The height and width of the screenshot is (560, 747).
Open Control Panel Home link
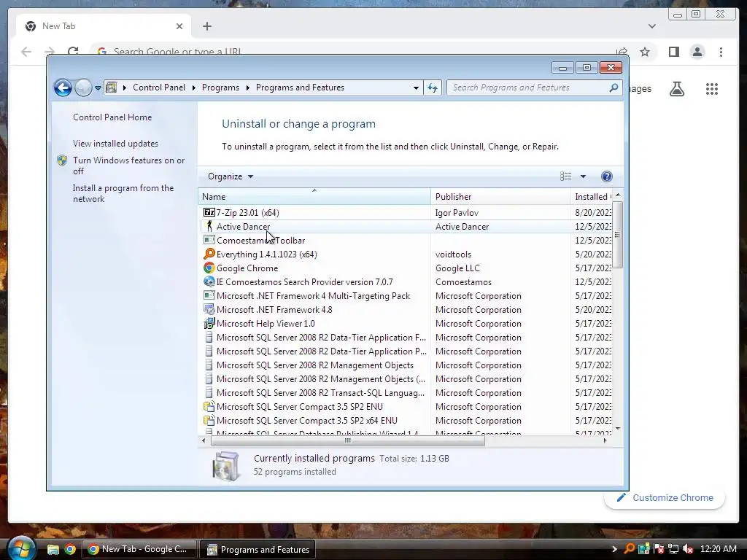(112, 117)
